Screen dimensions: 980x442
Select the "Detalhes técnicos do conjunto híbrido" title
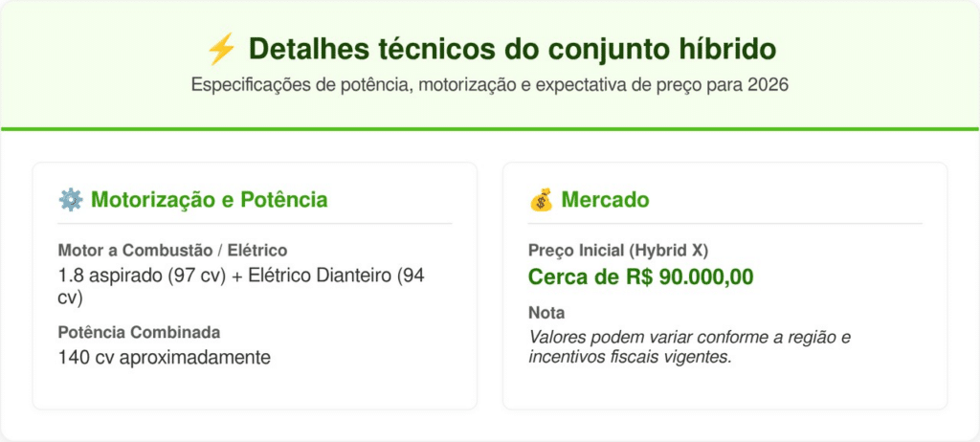point(512,49)
